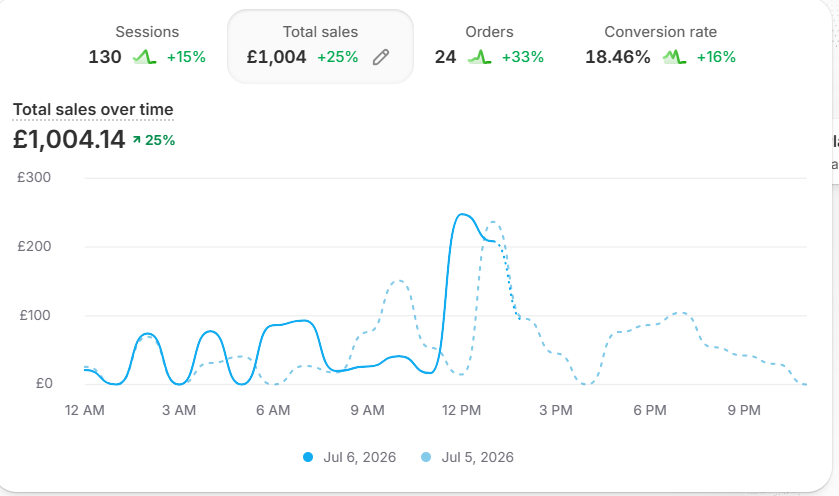Click the +15% sessions change value
839x496 pixels.
(x=186, y=57)
